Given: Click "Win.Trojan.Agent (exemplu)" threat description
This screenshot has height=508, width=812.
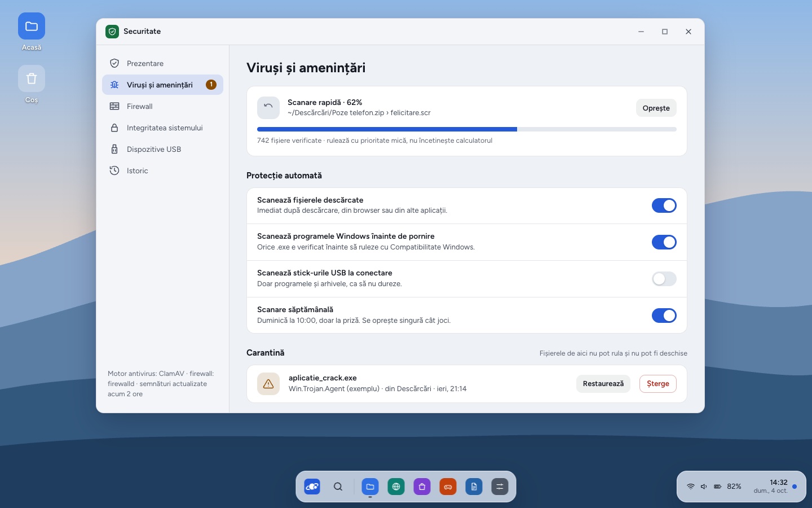Looking at the screenshot, I should (x=334, y=389).
